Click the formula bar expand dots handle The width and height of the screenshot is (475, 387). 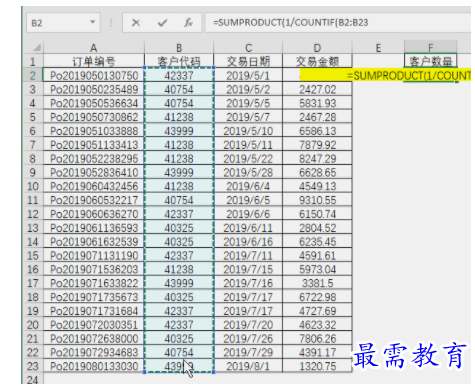[111, 23]
